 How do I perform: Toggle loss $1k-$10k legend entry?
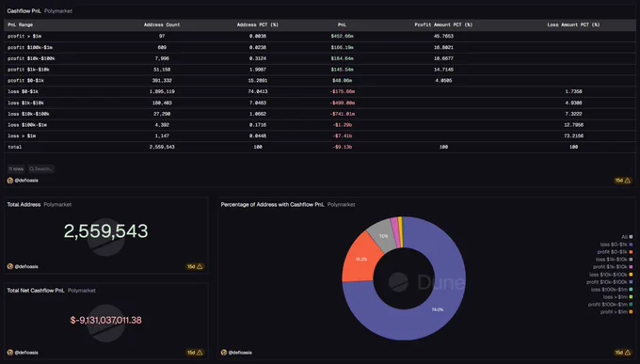tap(615, 260)
